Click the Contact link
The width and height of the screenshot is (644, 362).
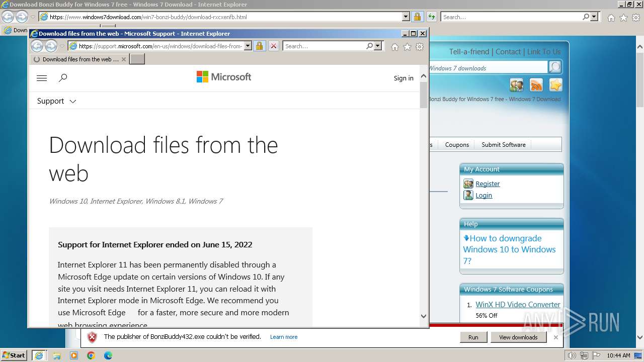point(508,52)
